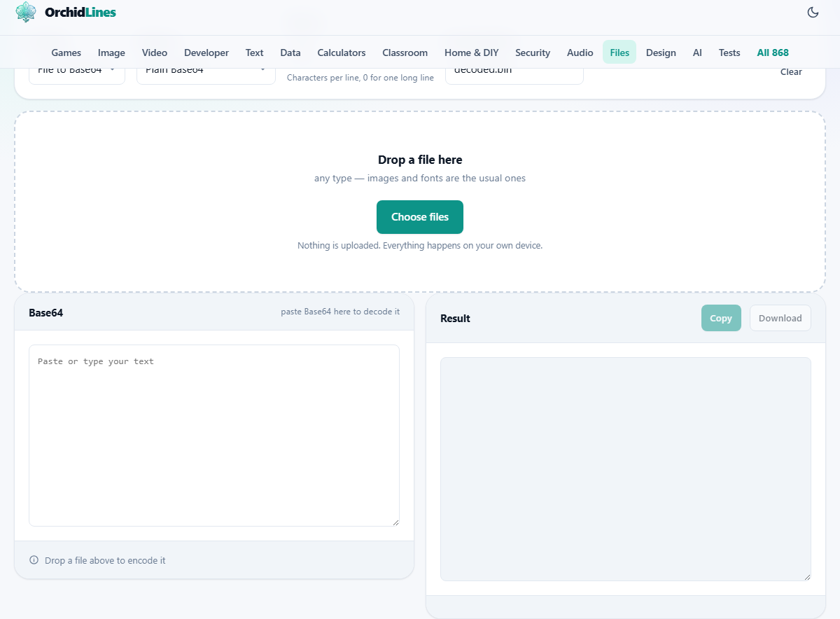Viewport: 840px width, 619px height.
Task: Switch to the AI category
Action: click(x=697, y=53)
